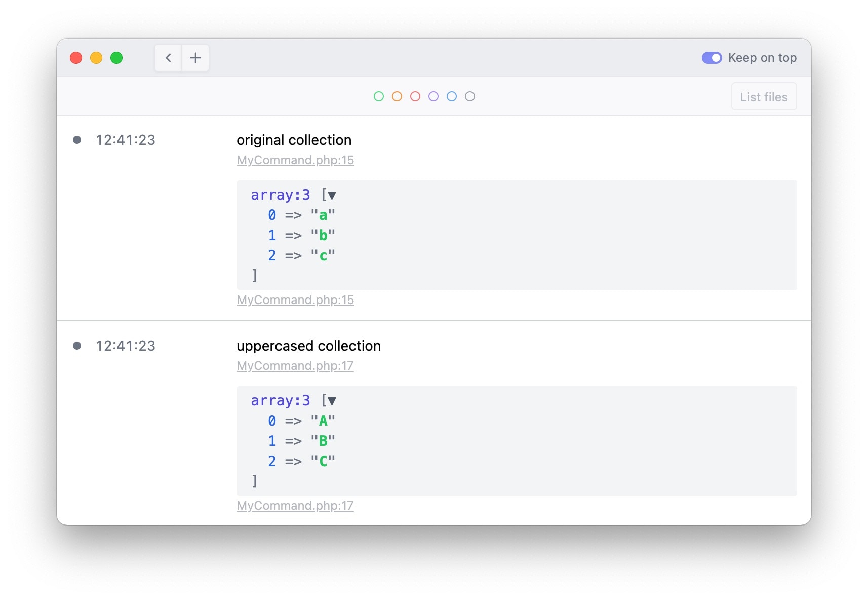Click gray dot beside original collection timestamp
This screenshot has width=868, height=600.
tap(77, 140)
